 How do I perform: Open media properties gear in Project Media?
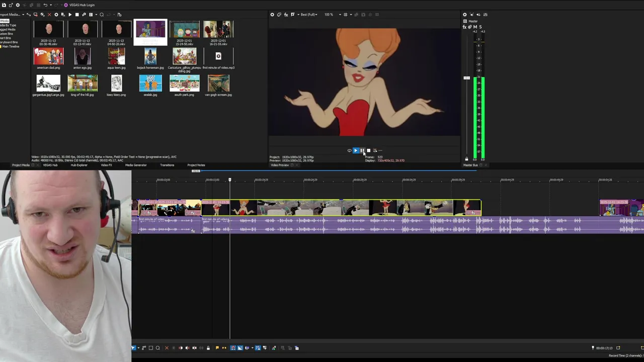click(x=56, y=15)
